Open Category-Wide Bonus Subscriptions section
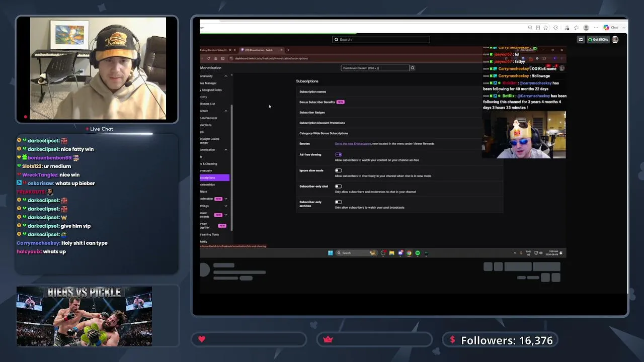This screenshot has height=362, width=644. (399, 133)
